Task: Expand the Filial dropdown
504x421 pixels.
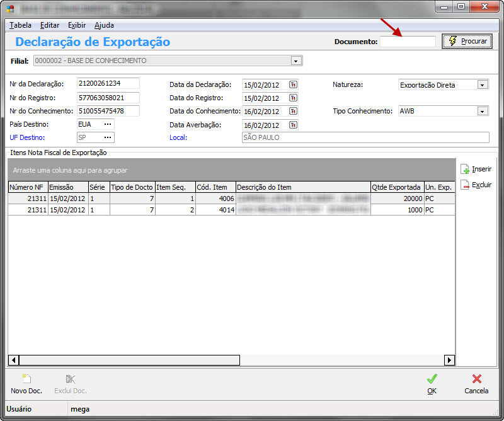Action: (295, 61)
